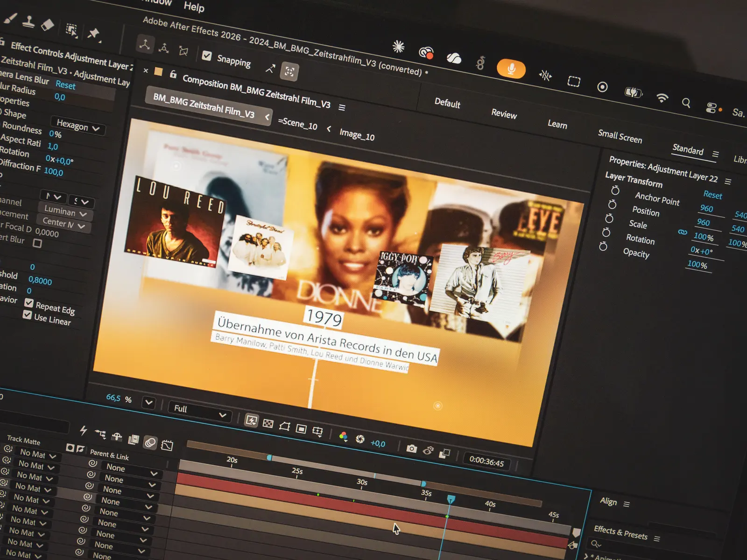Toggle the transparency grid in viewer

click(x=268, y=423)
